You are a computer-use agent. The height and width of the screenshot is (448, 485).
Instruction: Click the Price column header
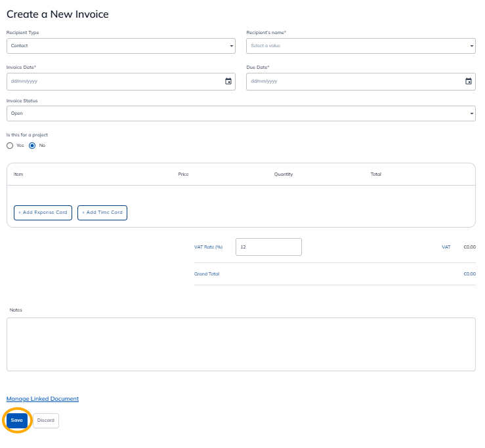coord(183,174)
